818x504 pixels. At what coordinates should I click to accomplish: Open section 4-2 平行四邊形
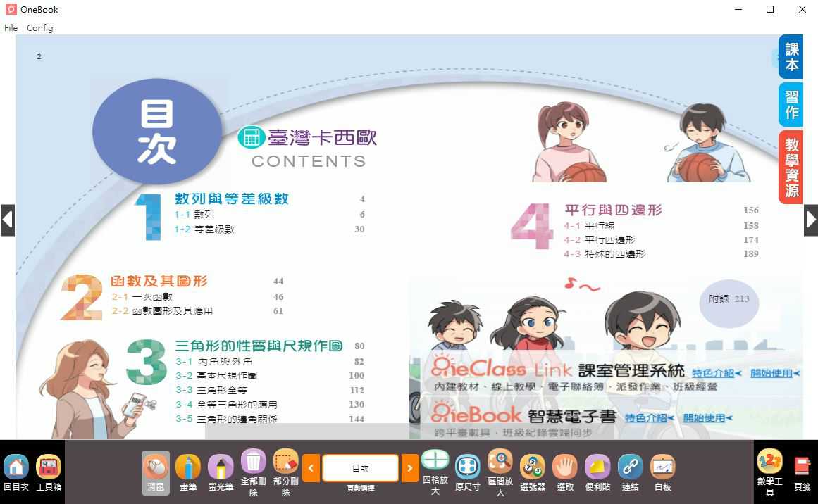tap(600, 239)
